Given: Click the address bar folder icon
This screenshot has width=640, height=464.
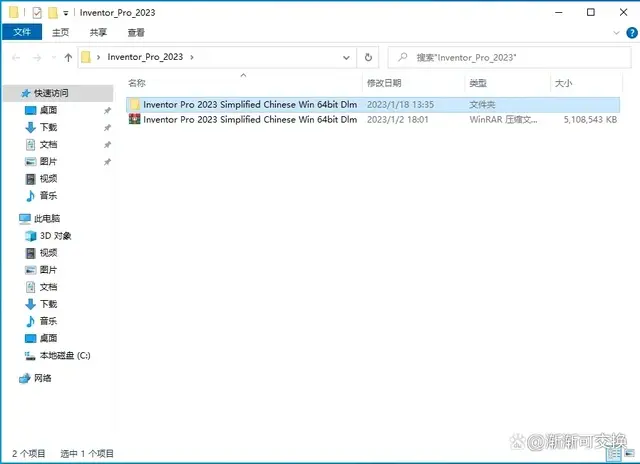Looking at the screenshot, I should click(x=86, y=57).
